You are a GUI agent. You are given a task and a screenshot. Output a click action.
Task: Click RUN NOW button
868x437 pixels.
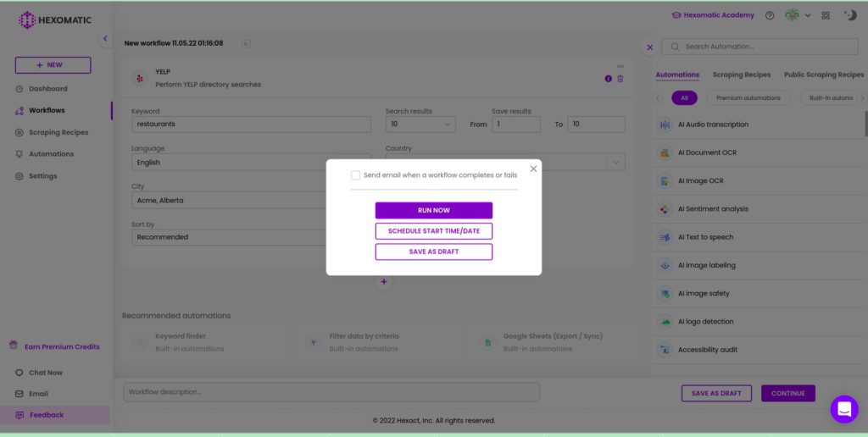(x=434, y=210)
